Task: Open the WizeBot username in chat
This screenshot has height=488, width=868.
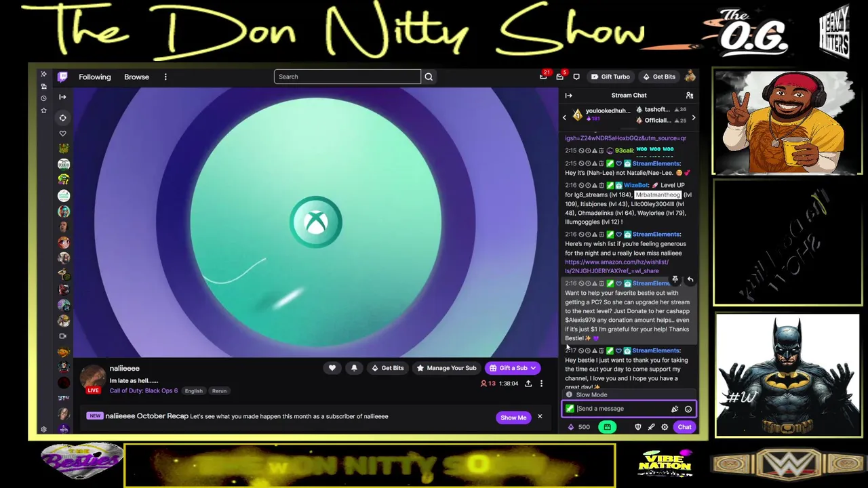Action: 636,185
